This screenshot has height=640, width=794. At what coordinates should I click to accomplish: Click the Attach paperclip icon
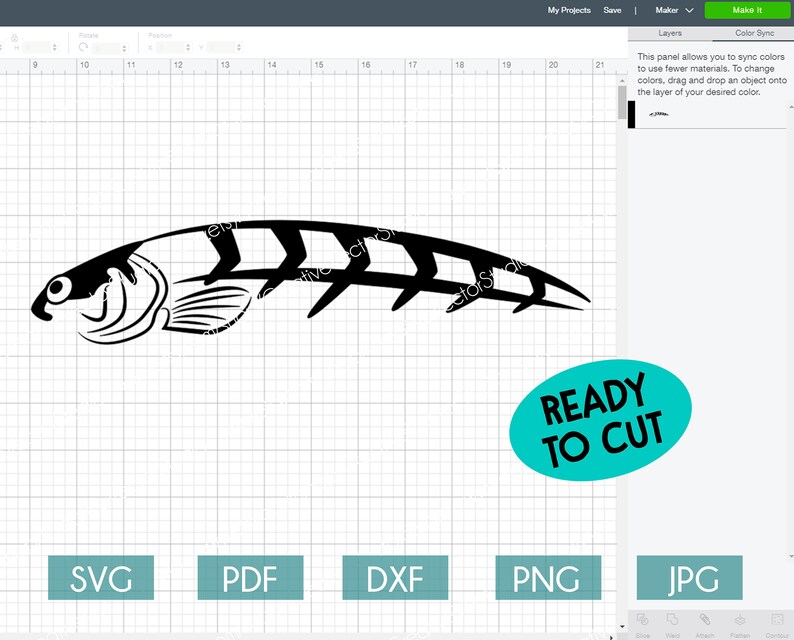(x=704, y=619)
